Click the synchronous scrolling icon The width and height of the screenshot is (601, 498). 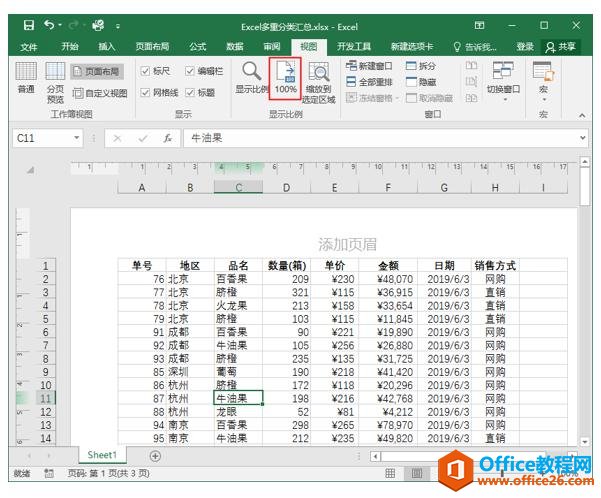click(x=471, y=82)
